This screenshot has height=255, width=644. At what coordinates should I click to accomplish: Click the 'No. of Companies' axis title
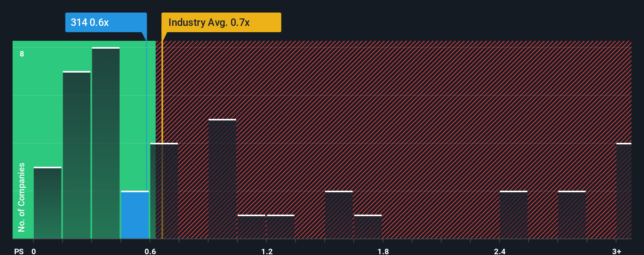pyautogui.click(x=22, y=197)
